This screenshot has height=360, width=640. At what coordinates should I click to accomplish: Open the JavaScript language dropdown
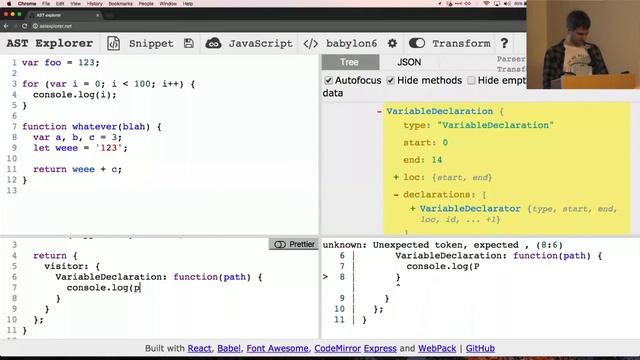260,43
